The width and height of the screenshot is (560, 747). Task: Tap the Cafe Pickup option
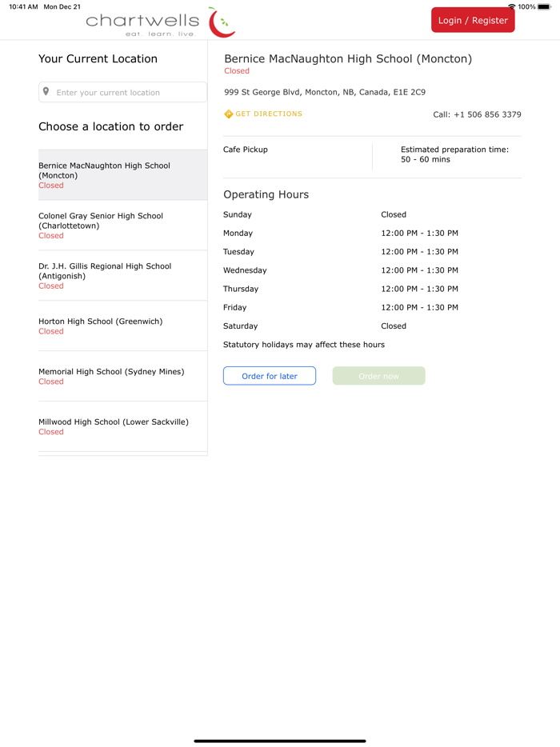246,150
